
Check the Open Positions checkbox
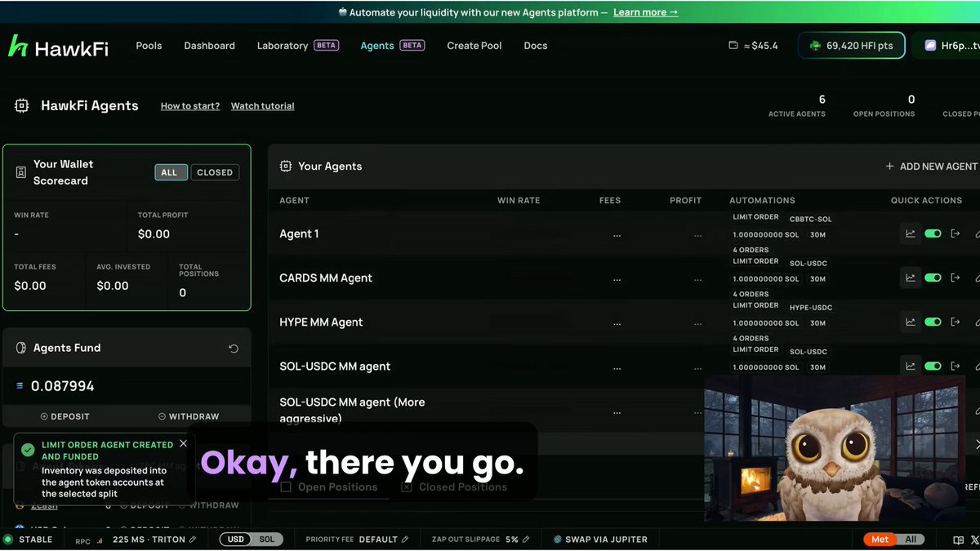point(286,487)
